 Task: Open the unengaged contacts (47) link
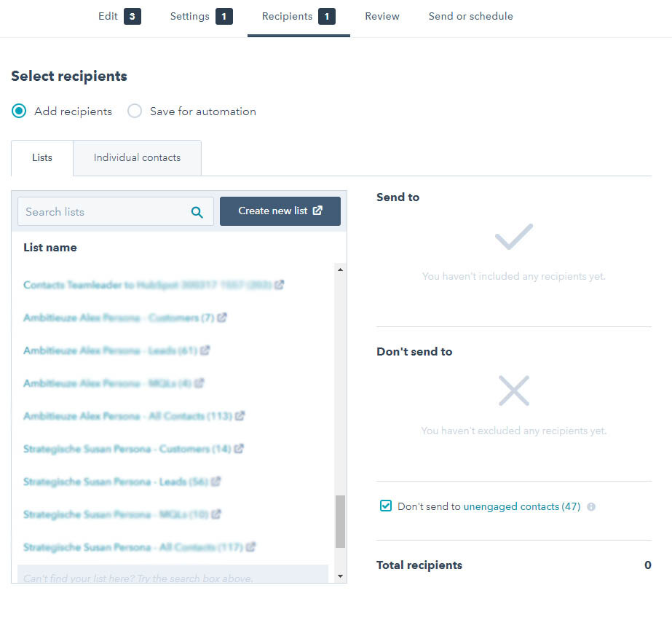tap(522, 506)
